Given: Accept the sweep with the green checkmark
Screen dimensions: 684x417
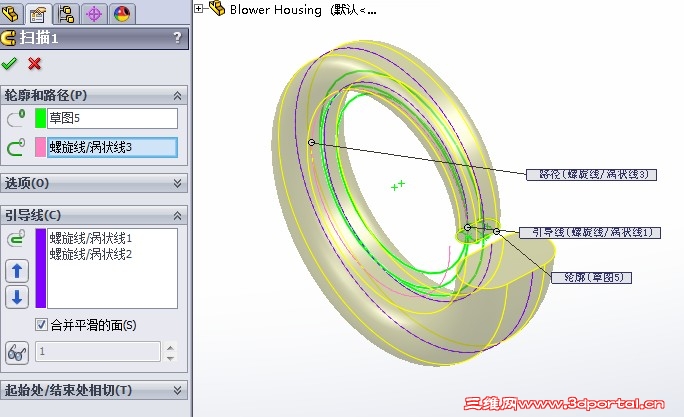Looking at the screenshot, I should click(9, 64).
